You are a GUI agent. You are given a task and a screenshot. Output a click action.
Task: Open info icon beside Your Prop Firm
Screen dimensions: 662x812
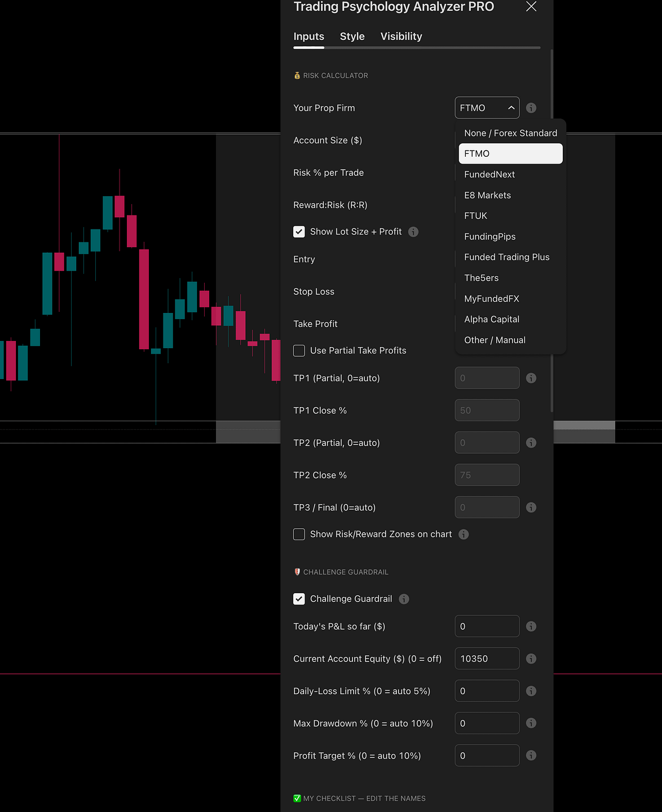point(531,108)
